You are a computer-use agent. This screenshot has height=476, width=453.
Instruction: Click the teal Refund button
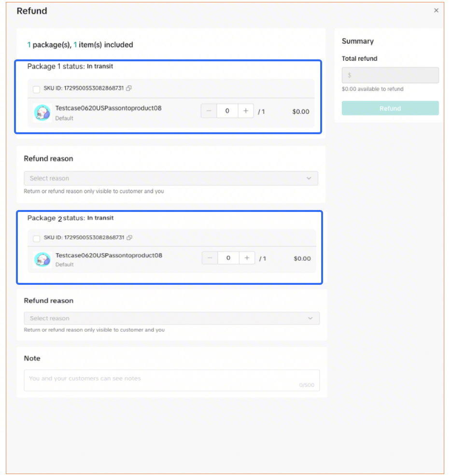pyautogui.click(x=390, y=108)
